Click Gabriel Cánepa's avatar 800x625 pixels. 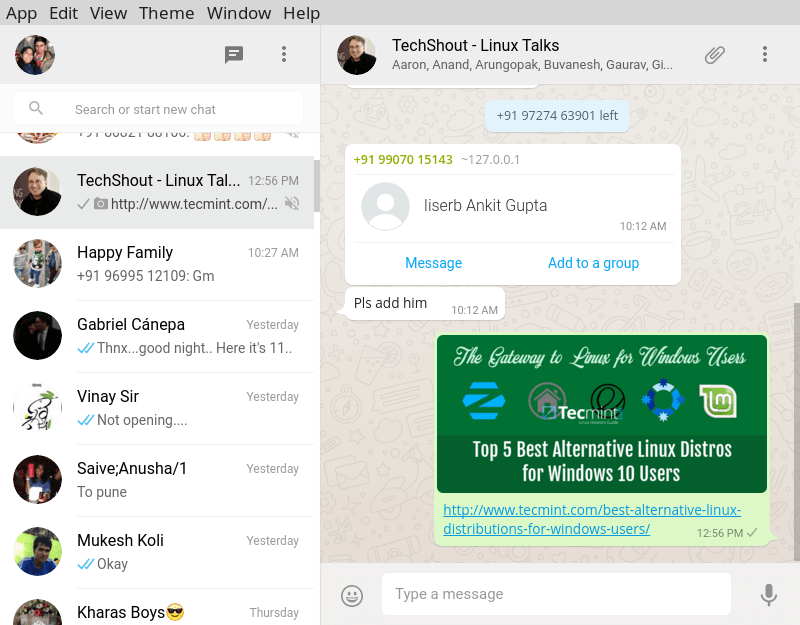[x=37, y=335]
